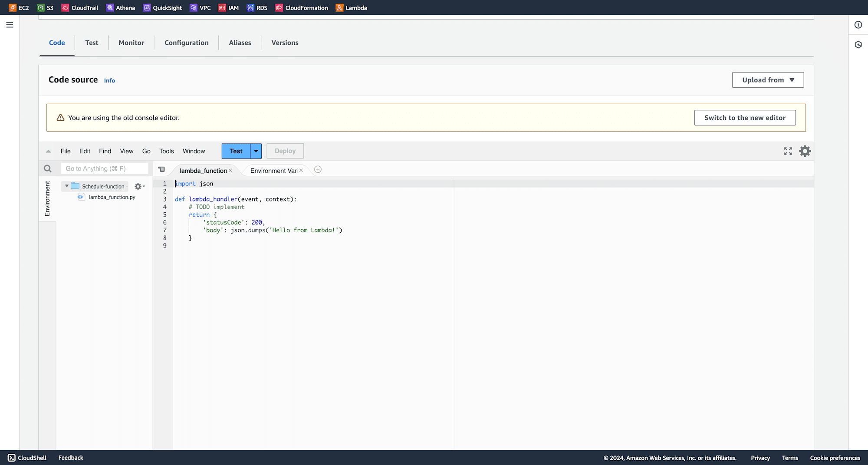This screenshot has width=868, height=465.
Task: Click the lambda_handler definition line
Action: click(x=236, y=199)
